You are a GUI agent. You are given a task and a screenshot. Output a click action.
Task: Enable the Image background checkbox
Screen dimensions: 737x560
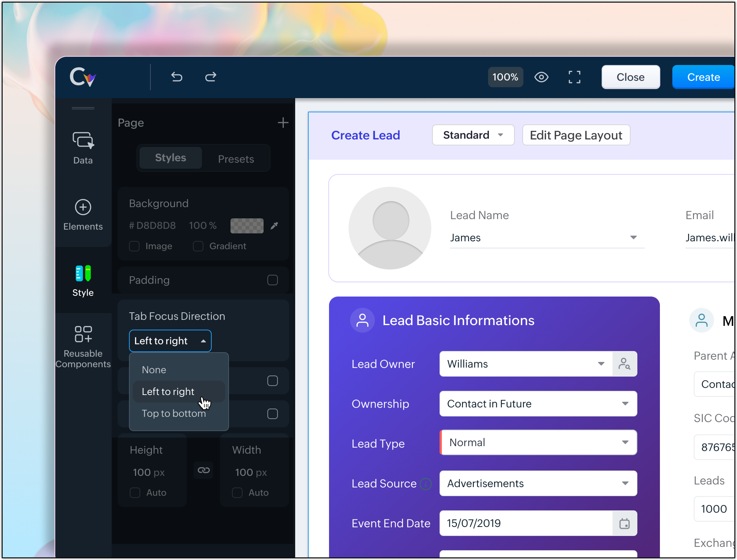coord(134,246)
